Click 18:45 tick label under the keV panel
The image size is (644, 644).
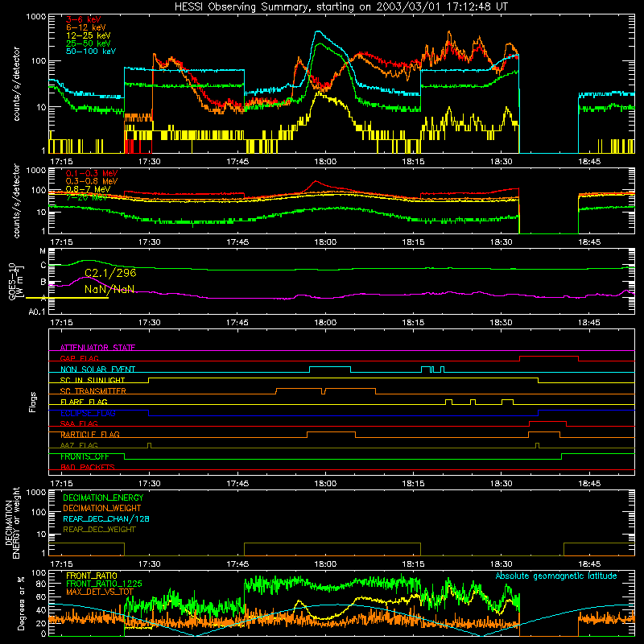[x=589, y=162]
